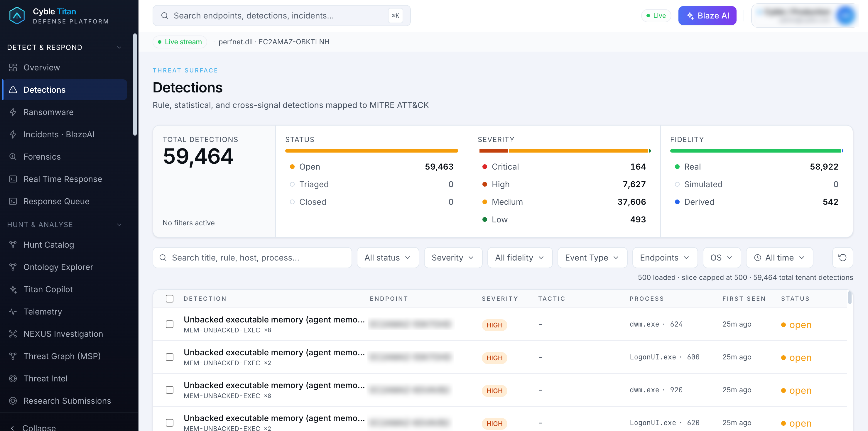Click the blurred user avatar circle
This screenshot has height=431, width=868.
(x=845, y=16)
